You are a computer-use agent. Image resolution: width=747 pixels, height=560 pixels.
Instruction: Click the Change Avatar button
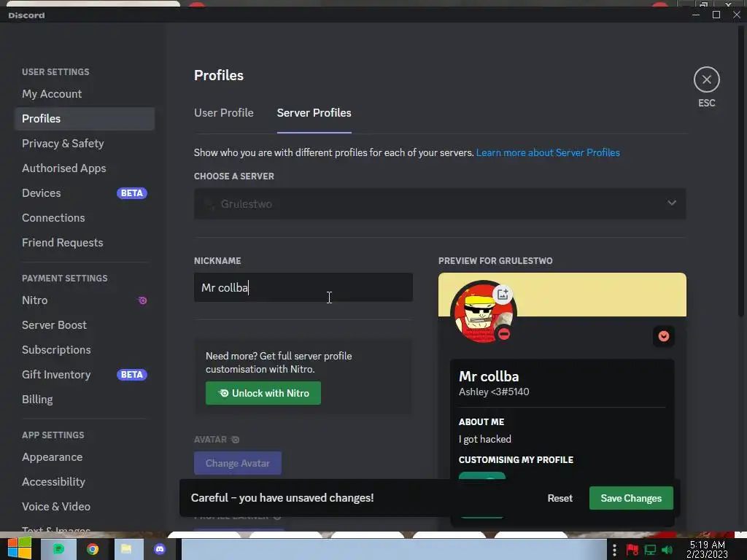[238, 463]
